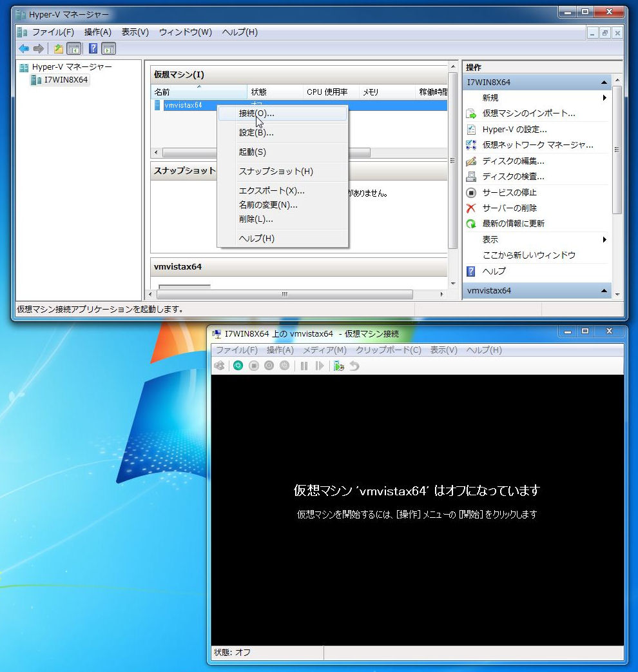Open ファイル(F) menu in VM connection window

237,350
